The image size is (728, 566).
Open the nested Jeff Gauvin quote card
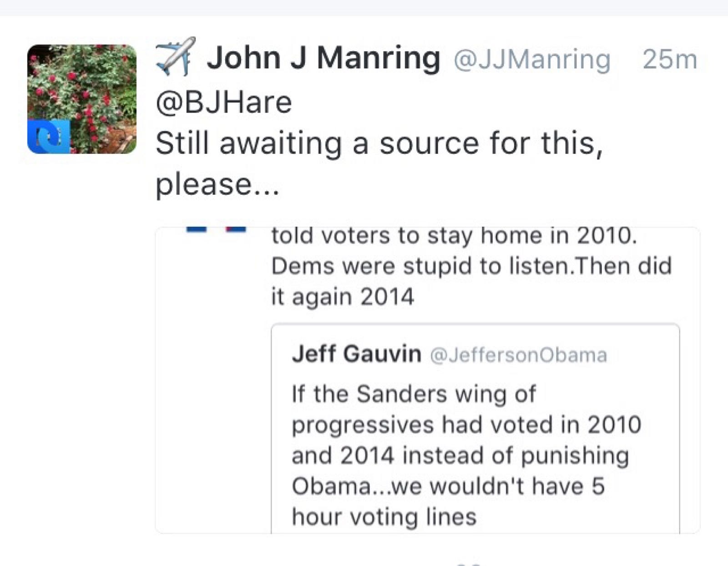tap(475, 428)
